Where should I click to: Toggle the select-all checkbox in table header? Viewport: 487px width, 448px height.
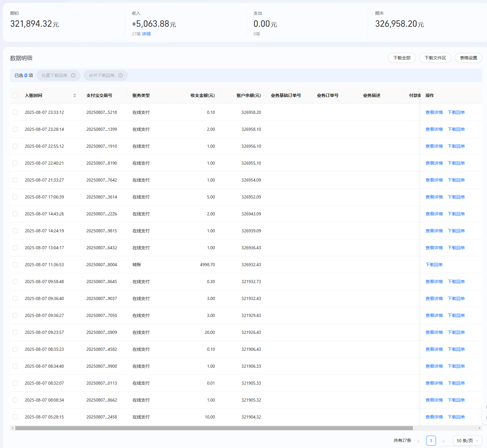click(x=15, y=95)
